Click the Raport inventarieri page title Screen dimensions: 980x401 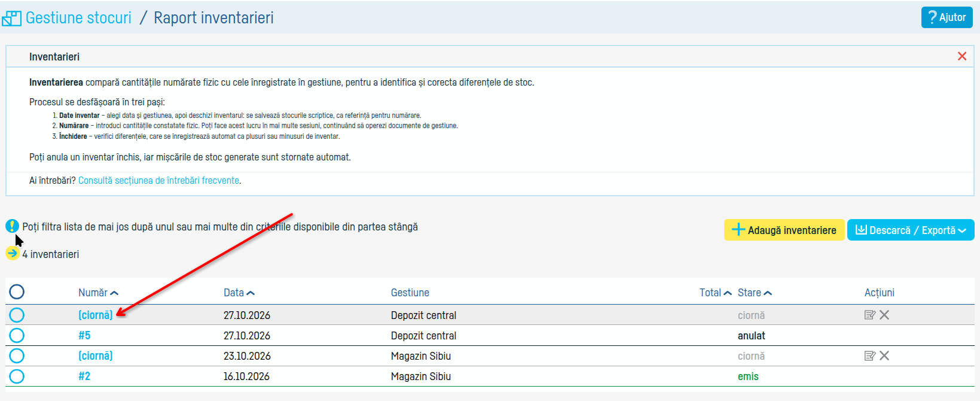point(213,18)
